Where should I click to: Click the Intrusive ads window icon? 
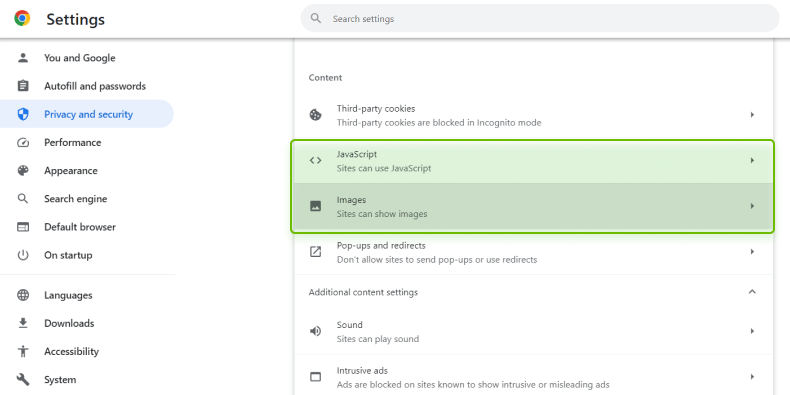point(315,376)
